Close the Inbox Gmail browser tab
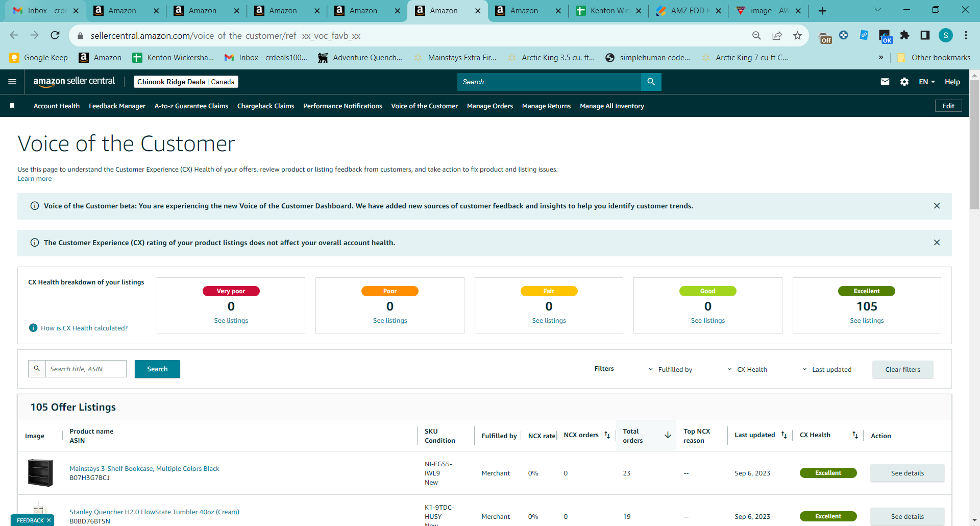 76,11
